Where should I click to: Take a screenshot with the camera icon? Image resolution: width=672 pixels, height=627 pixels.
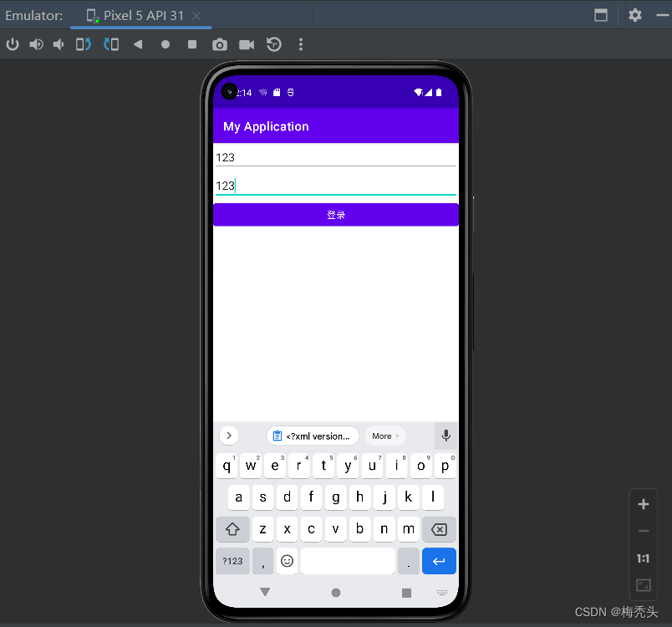point(219,44)
